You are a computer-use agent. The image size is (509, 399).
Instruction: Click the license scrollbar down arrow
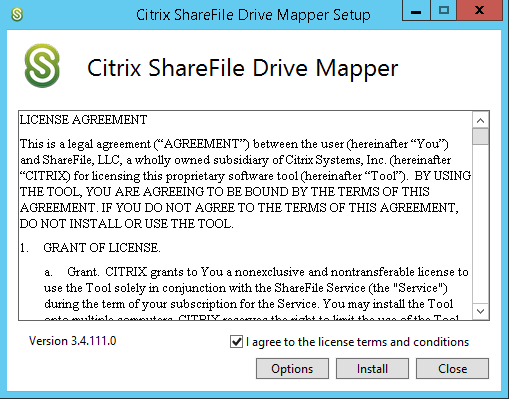coord(480,311)
